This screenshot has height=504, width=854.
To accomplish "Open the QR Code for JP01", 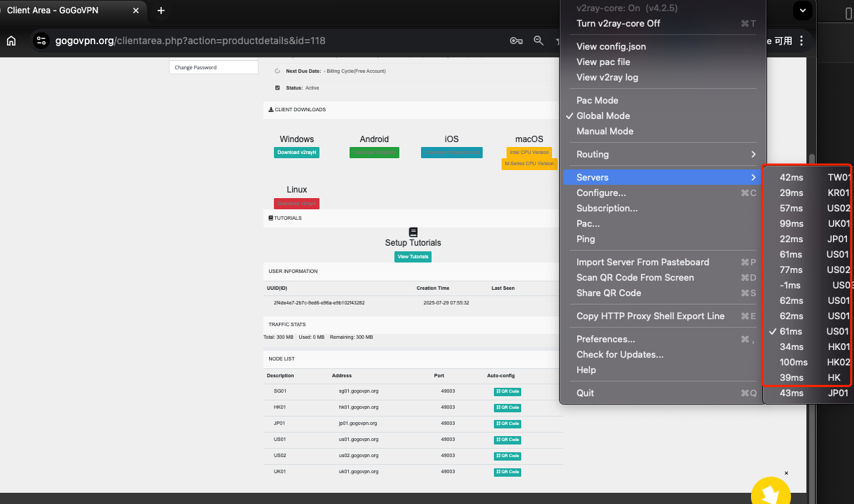I will pyautogui.click(x=507, y=423).
